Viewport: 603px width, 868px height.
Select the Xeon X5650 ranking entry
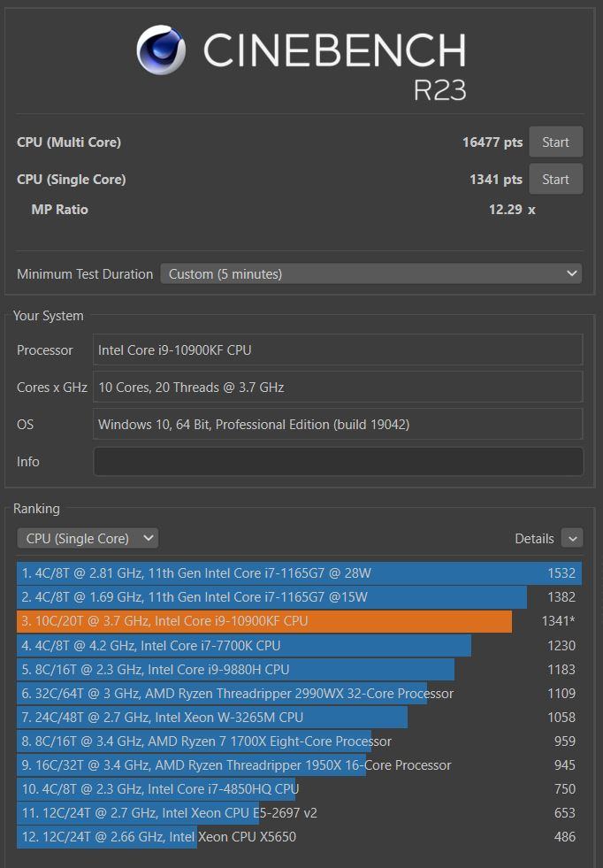click(299, 836)
